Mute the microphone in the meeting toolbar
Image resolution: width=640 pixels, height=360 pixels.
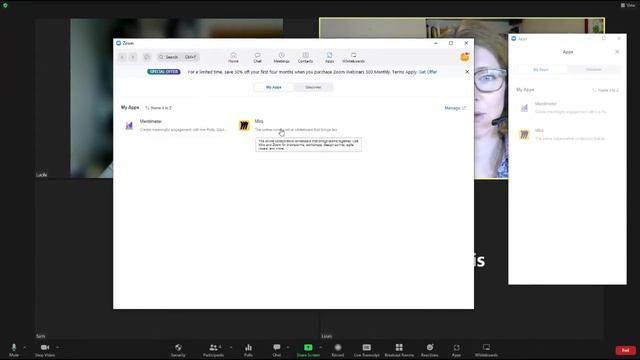[14, 350]
